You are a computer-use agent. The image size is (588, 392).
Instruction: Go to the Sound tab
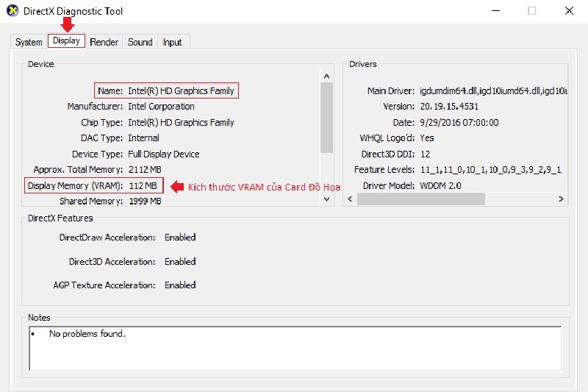[140, 42]
